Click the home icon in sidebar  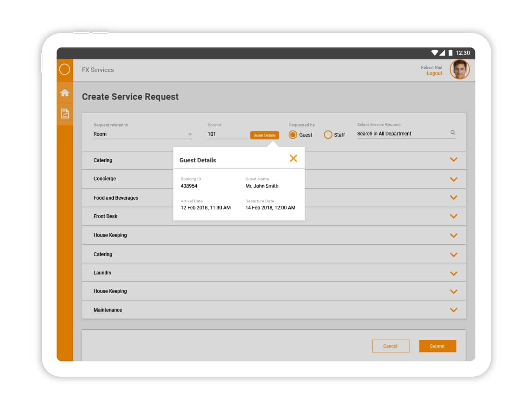coord(65,93)
